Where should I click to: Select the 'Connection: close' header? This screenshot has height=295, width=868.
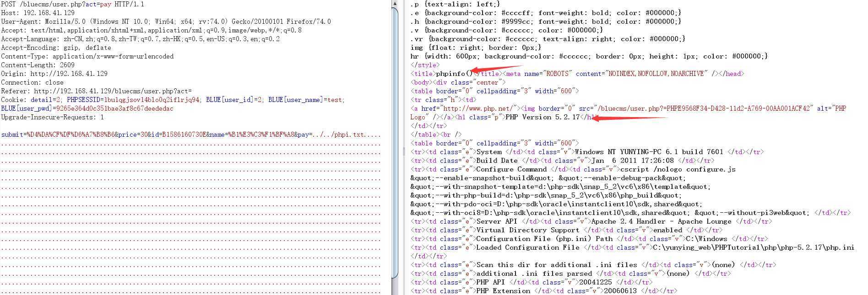click(32, 82)
